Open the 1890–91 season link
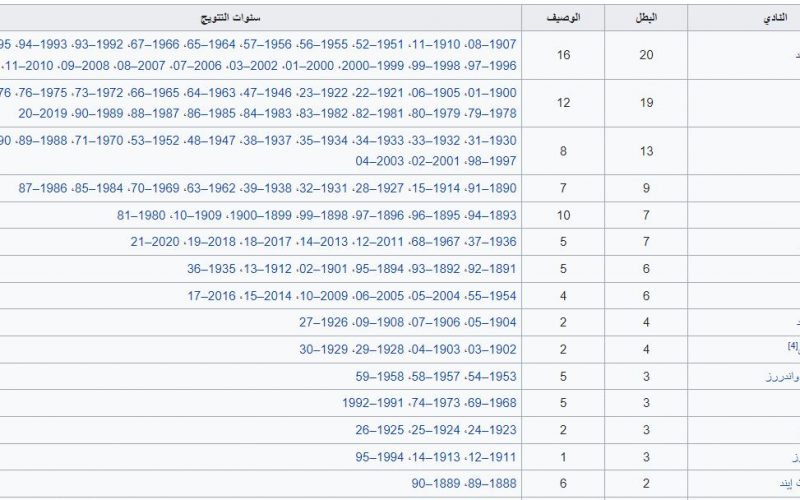 [x=493, y=188]
